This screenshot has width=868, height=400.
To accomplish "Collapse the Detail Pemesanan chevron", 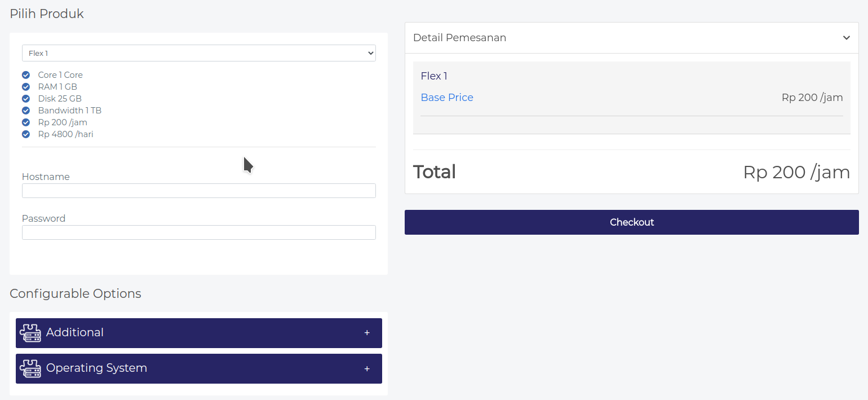I will point(846,38).
